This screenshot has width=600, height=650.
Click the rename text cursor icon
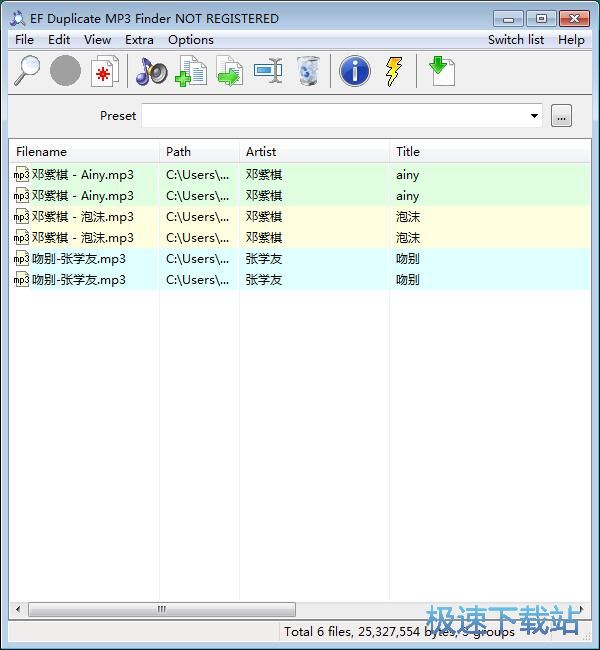[268, 71]
